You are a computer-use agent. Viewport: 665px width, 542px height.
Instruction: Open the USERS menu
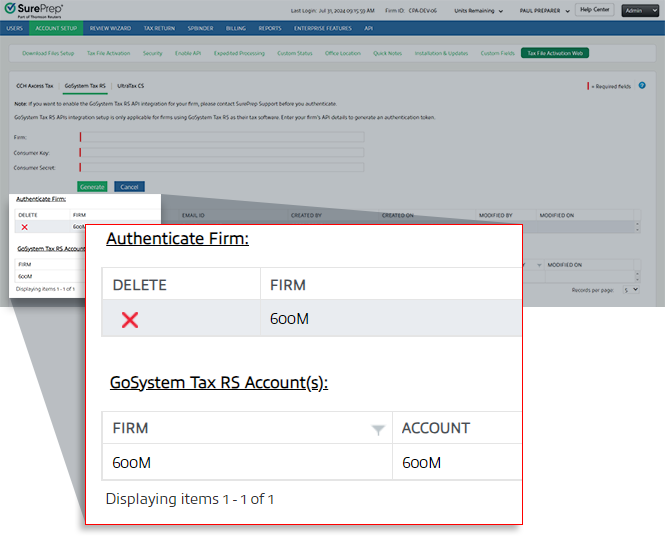14,28
